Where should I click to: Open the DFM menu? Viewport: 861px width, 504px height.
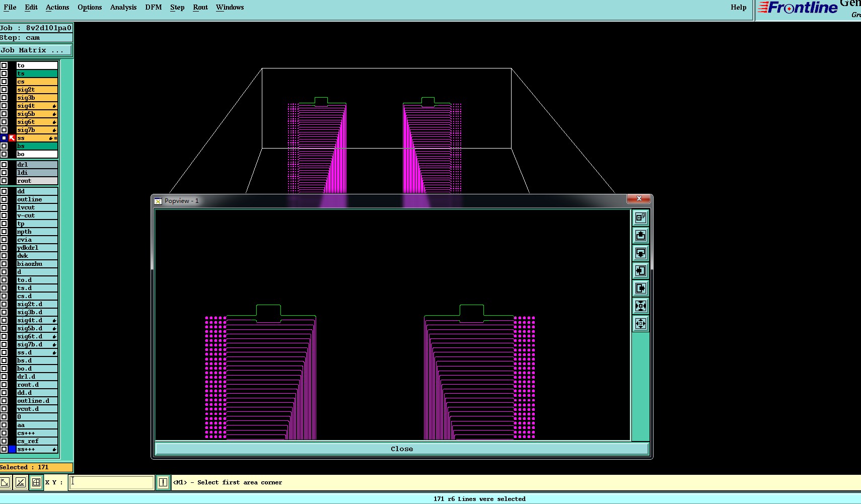[x=154, y=7]
